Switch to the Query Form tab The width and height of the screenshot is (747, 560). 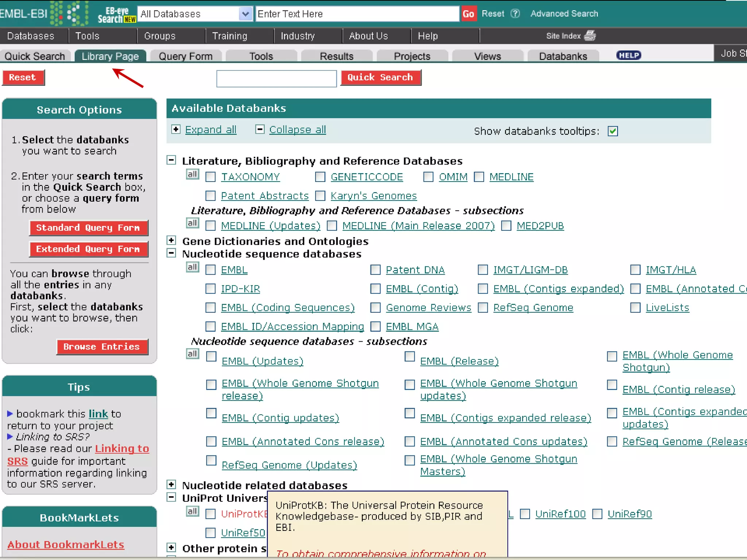pos(185,56)
